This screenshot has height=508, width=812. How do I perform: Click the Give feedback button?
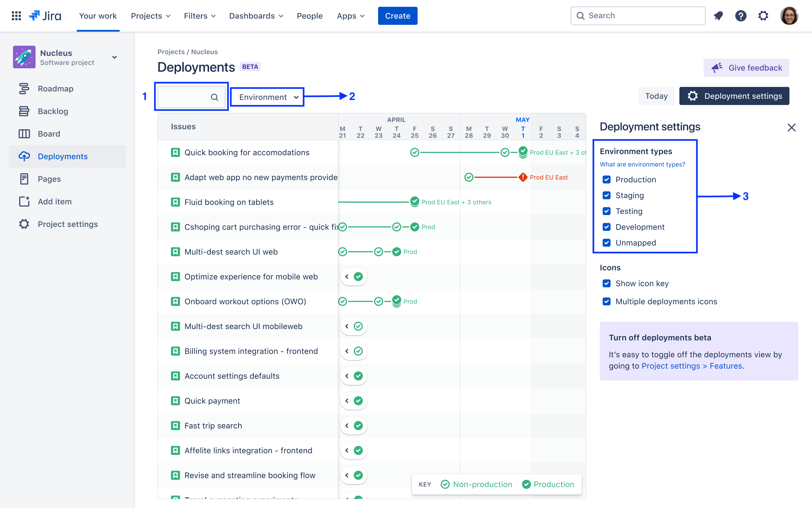tap(746, 68)
